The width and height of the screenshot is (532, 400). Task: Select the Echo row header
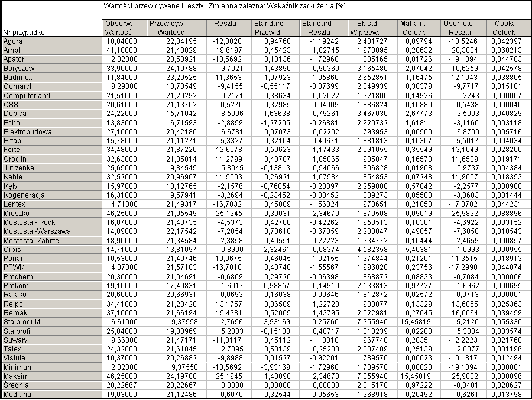coord(51,123)
